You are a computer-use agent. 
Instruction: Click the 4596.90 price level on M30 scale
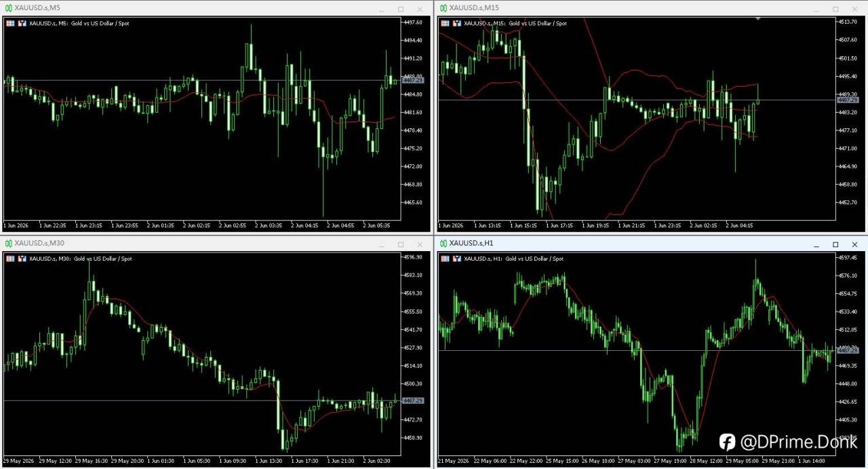tap(413, 257)
